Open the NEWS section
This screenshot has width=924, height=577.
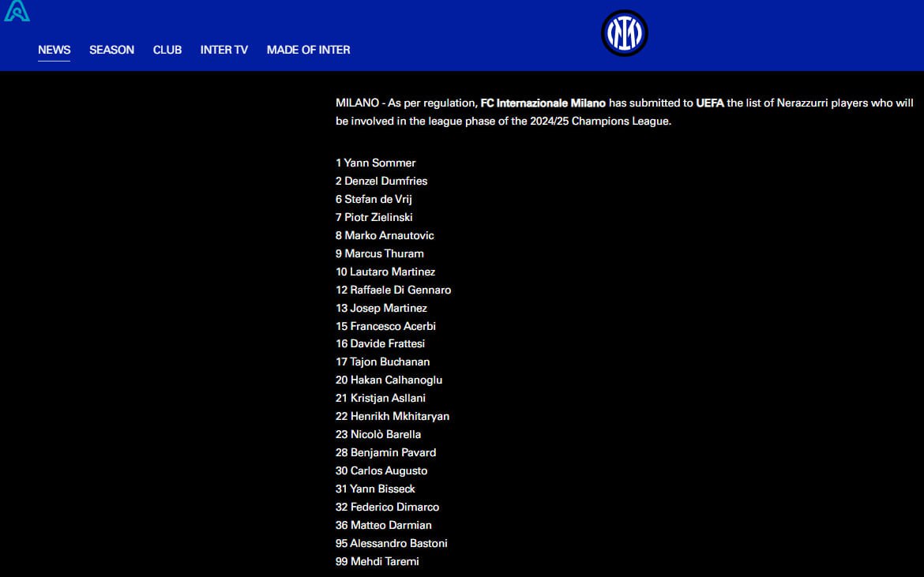coord(54,50)
